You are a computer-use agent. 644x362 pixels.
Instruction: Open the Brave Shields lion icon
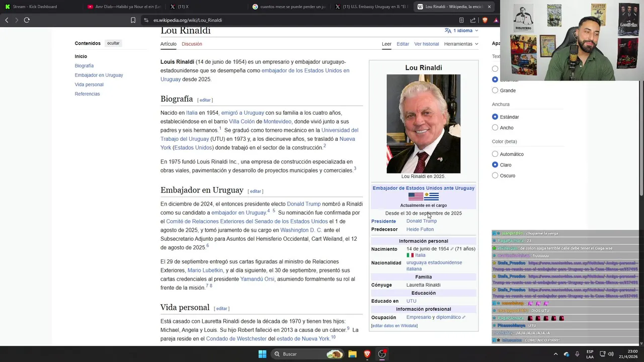click(x=485, y=20)
